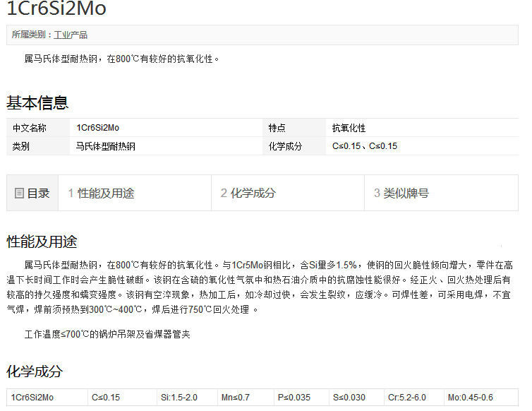This screenshot has height=411, width=532.
Task: Select the Mo:0.45-0.6 composition cell
Action: [471, 398]
